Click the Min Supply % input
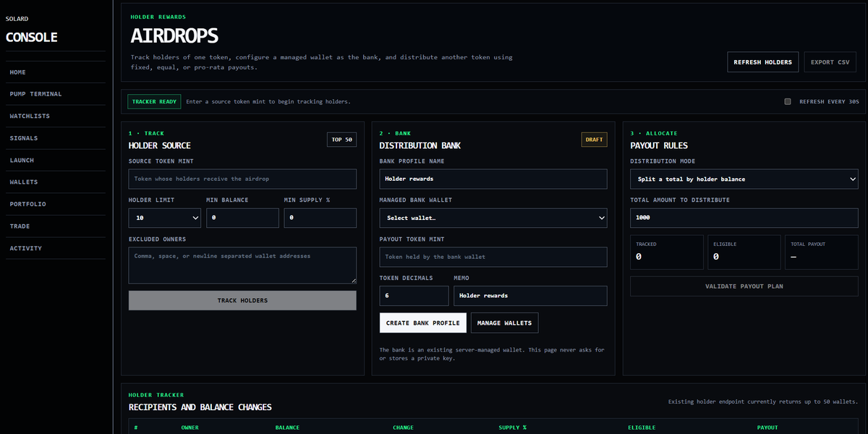 320,218
